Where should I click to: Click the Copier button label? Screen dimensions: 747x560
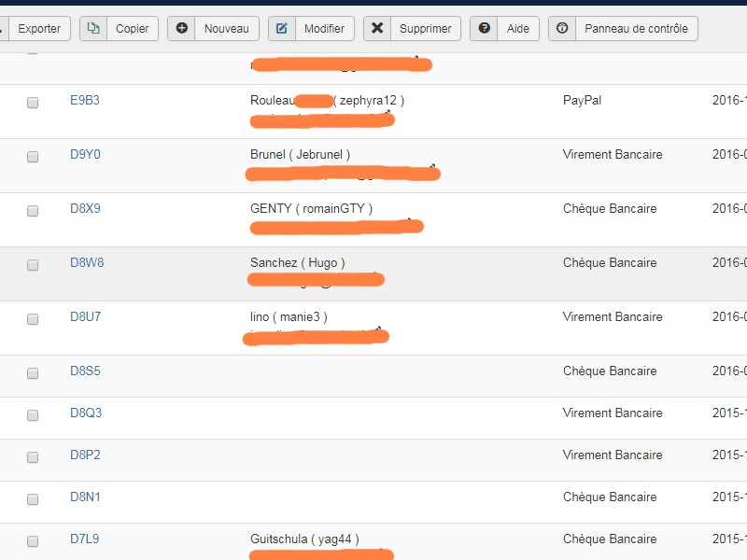click(x=132, y=29)
